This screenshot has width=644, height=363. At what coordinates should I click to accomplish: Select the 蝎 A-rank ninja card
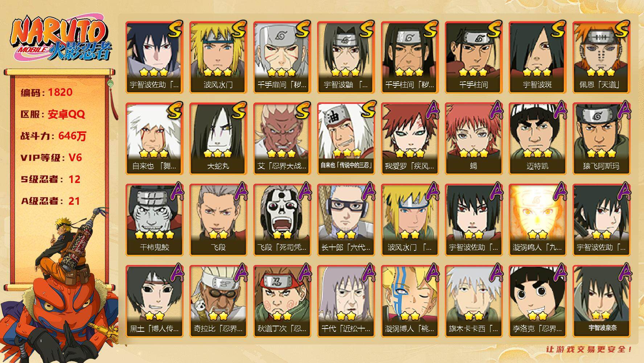coord(473,139)
